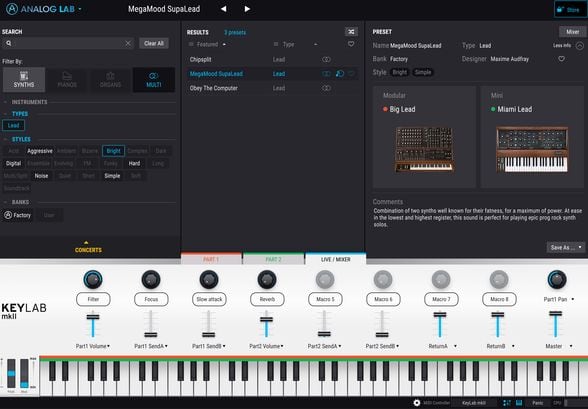Open the Save As dropdown

point(566,247)
